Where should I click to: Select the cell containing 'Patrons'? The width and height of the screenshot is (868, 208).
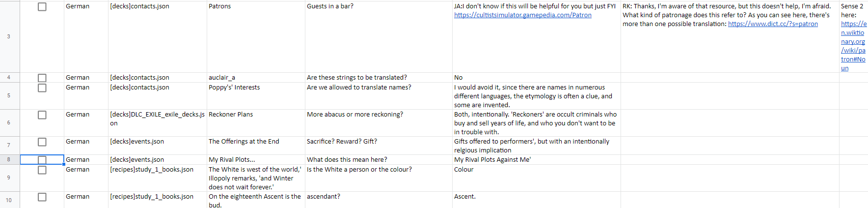[256, 36]
